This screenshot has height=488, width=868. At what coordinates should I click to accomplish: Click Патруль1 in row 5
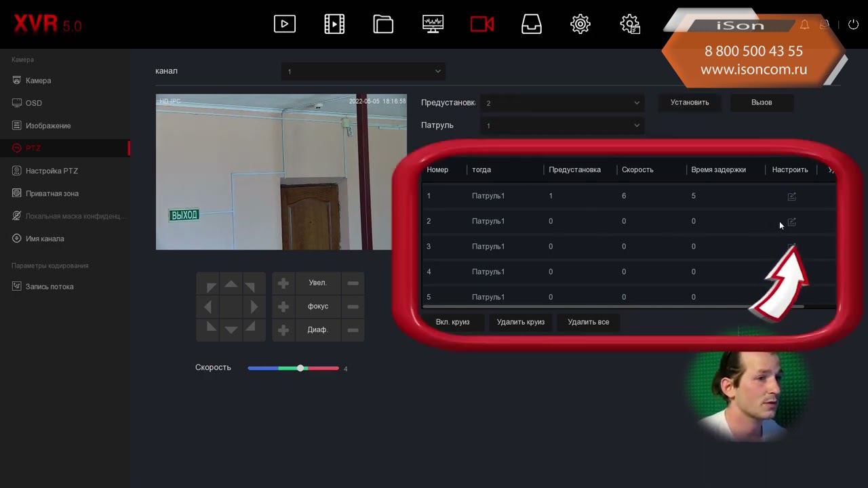(488, 298)
